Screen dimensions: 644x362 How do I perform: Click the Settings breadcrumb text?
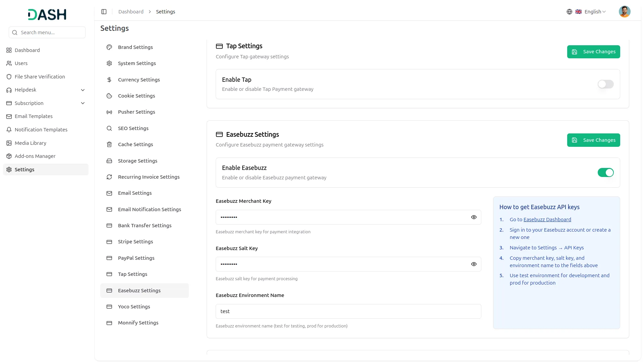click(x=165, y=12)
